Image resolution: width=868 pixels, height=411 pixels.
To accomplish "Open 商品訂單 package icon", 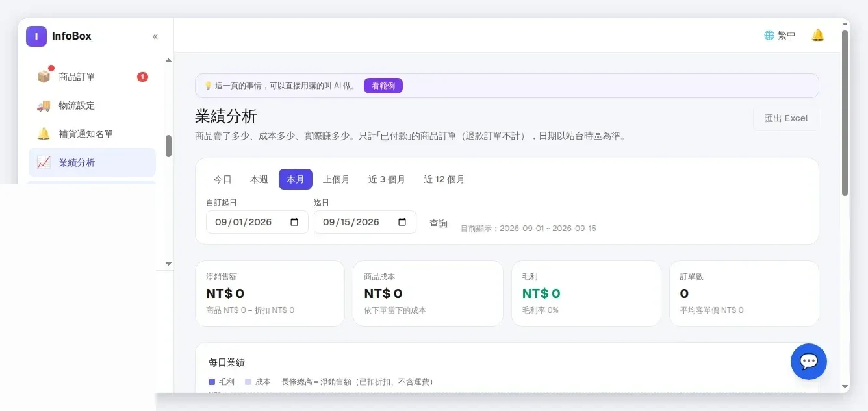I will (44, 77).
